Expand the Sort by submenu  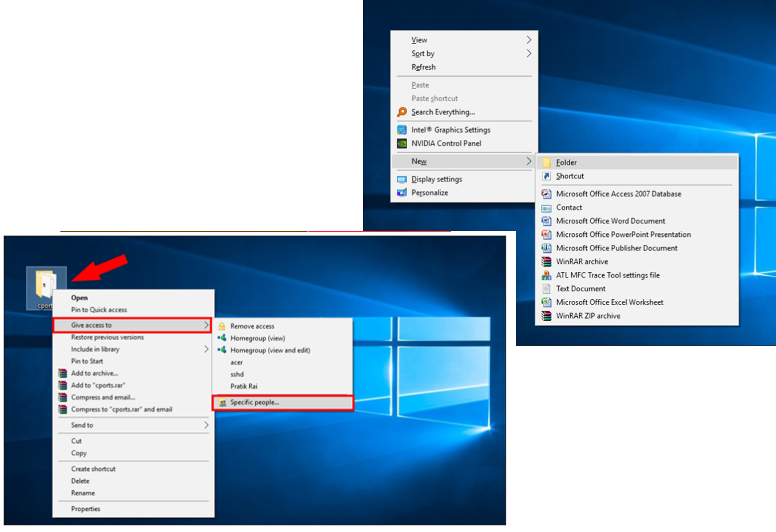point(529,53)
